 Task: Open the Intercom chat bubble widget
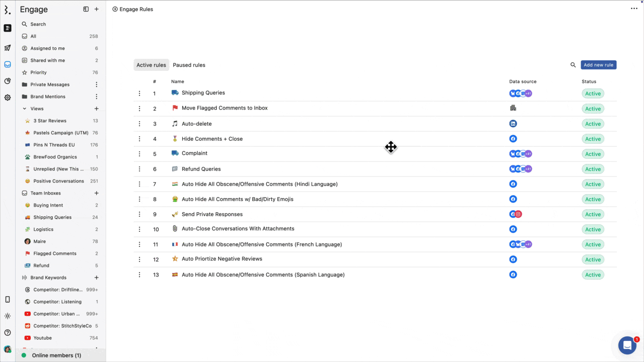pos(627,345)
